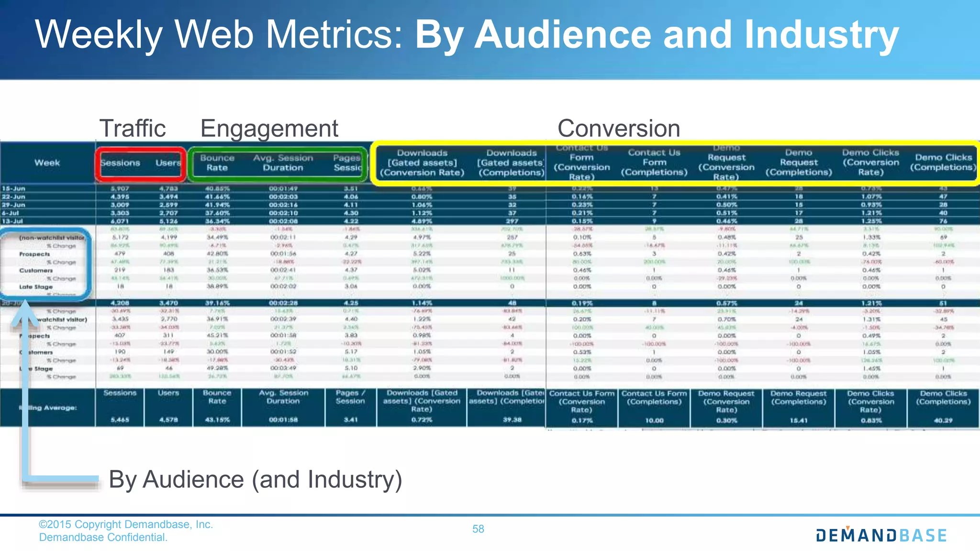The height and width of the screenshot is (551, 980).
Task: Click the Traffic section label
Action: click(x=133, y=128)
